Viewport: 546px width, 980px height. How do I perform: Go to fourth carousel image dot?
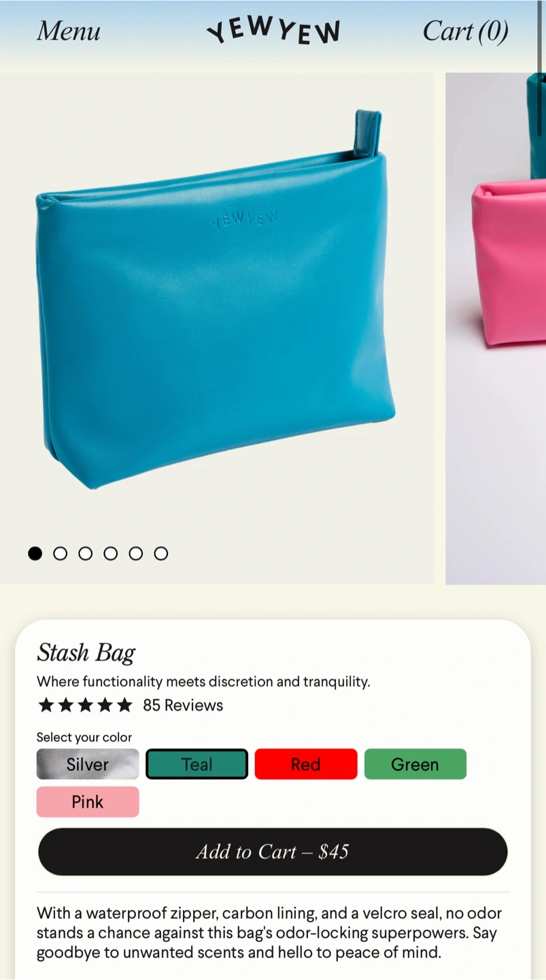[110, 553]
